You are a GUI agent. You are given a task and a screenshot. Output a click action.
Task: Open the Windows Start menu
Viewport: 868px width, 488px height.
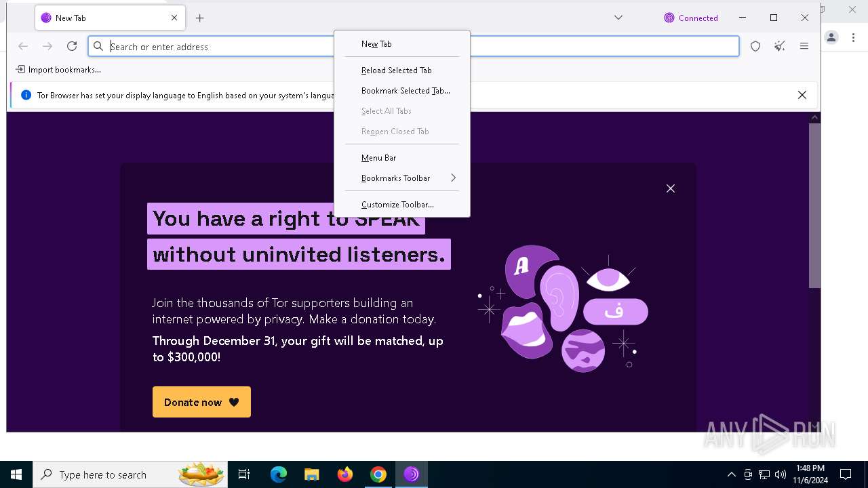16,474
